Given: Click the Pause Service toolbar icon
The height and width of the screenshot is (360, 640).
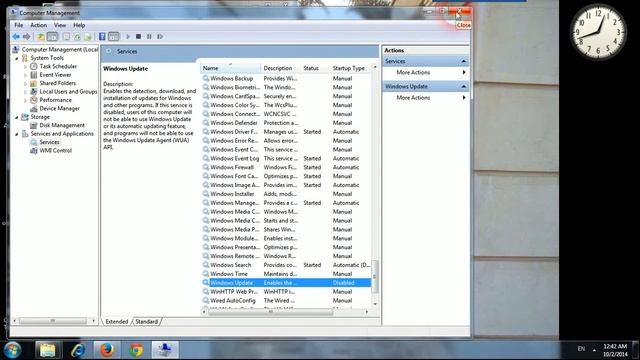Looking at the screenshot, I should [x=149, y=37].
